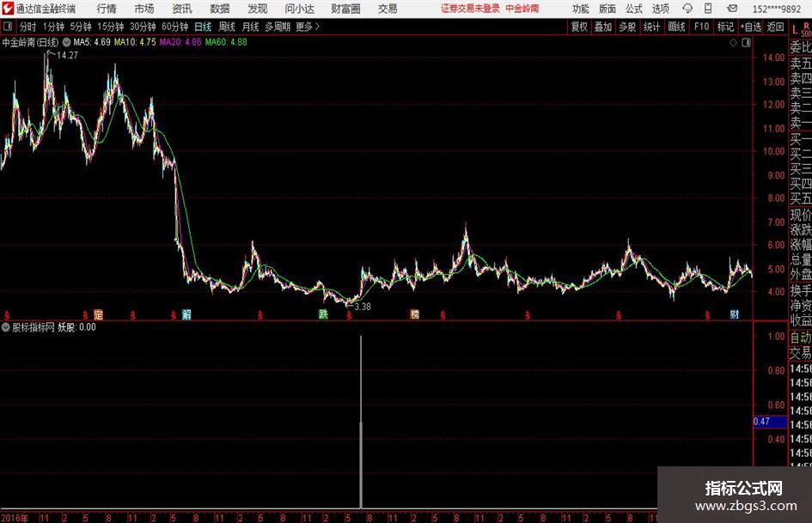
Task: Open the 多周期 multi-period view
Action: [x=278, y=27]
